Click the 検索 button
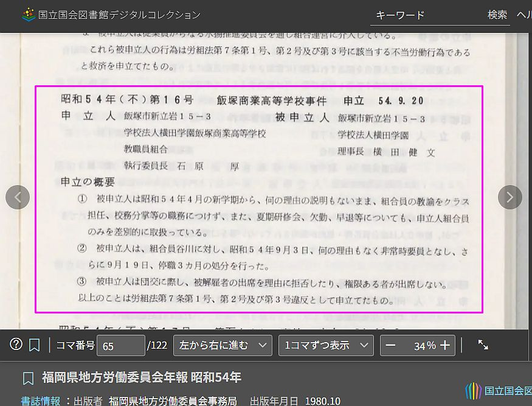Viewport: 532px width, 406px height. click(497, 15)
